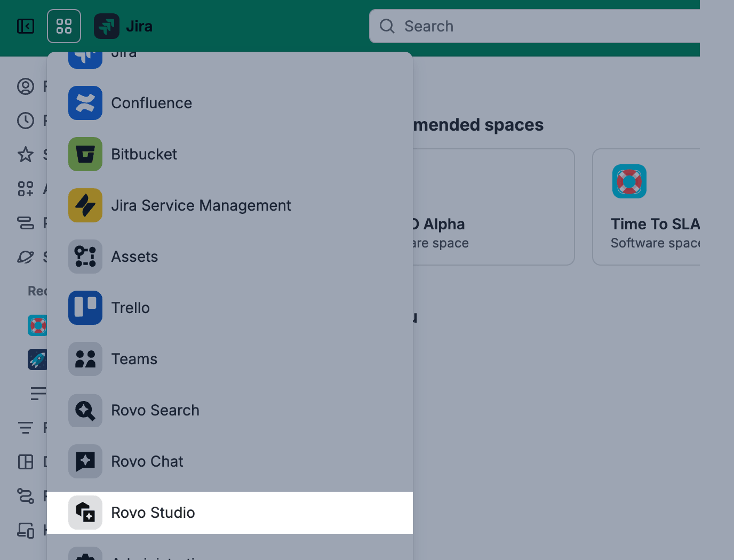Collapse the sidebar using the top-left panel icon
This screenshot has height=560, width=734.
[x=26, y=26]
